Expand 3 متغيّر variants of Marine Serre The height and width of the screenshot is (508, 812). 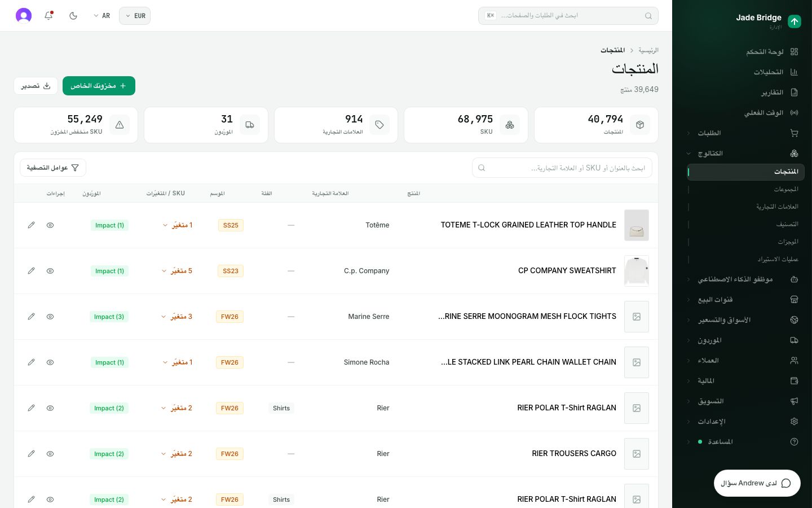pos(177,317)
